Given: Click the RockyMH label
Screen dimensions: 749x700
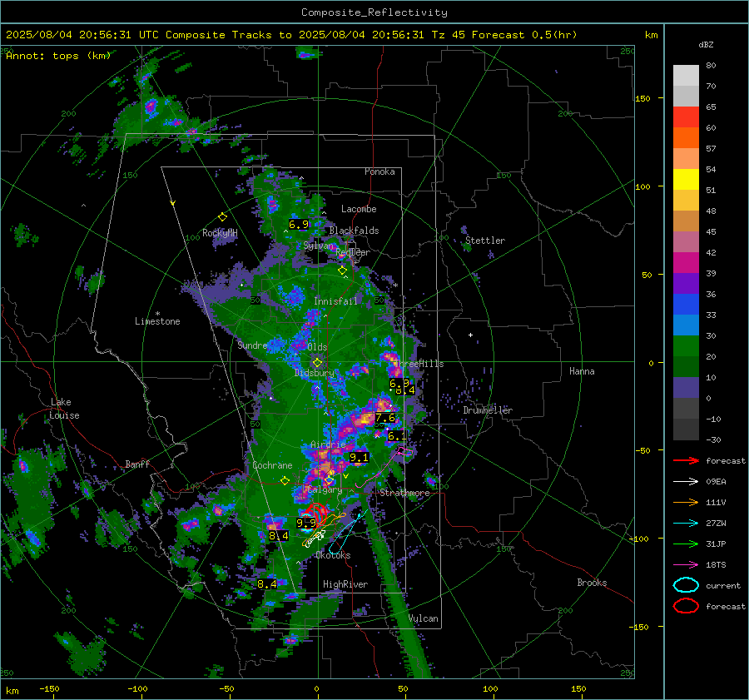Looking at the screenshot, I should click(x=220, y=233).
